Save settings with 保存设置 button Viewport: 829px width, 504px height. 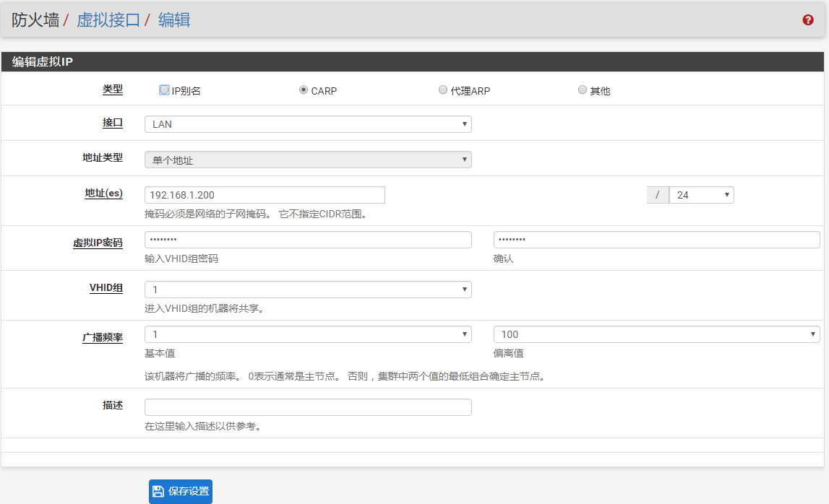tap(181, 491)
